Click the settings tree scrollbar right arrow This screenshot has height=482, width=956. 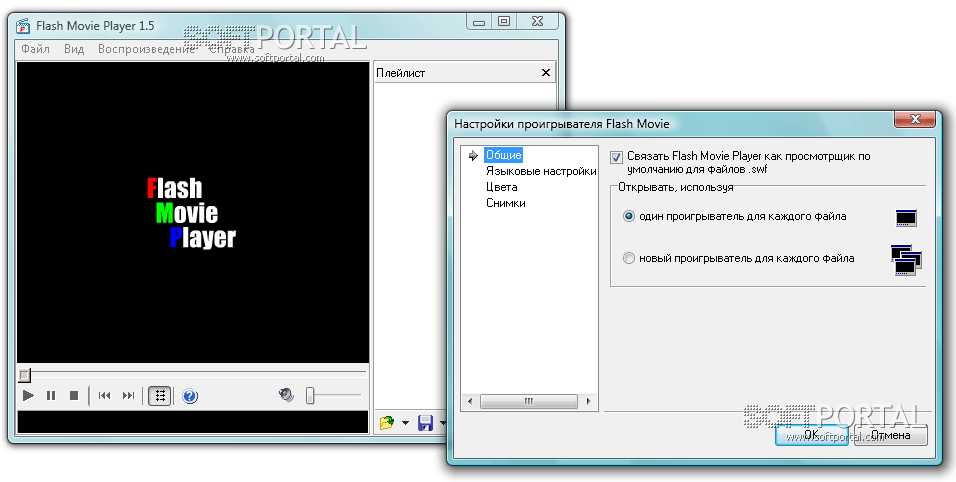click(x=588, y=402)
